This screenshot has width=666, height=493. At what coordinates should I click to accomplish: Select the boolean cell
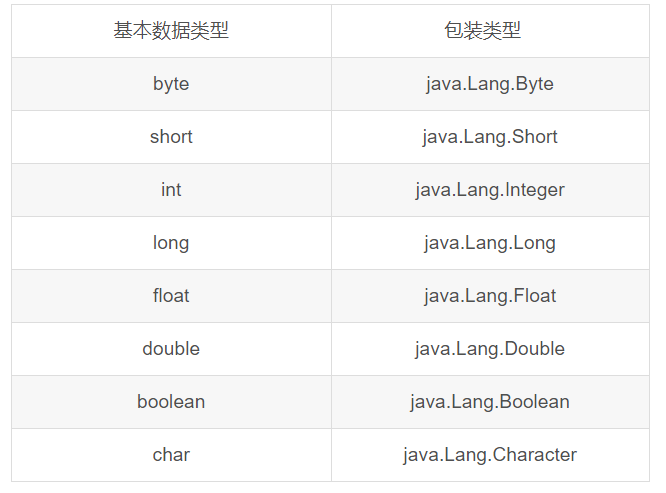[x=171, y=402]
